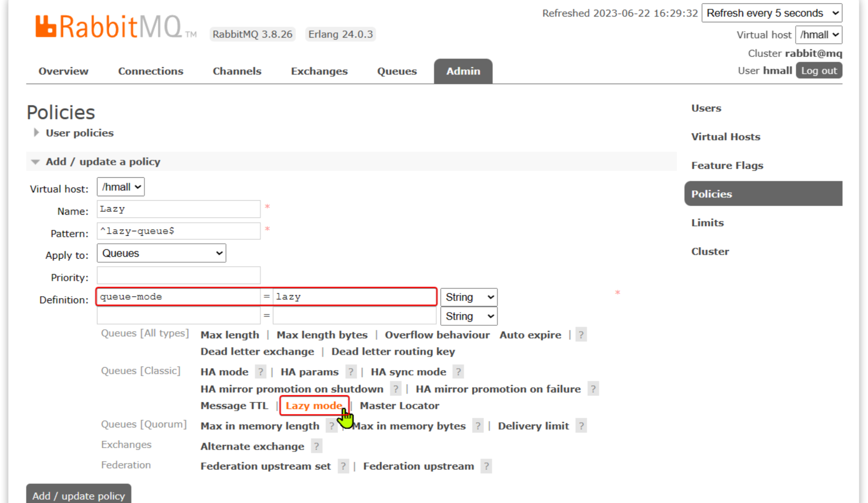Open the Refresh every 5 seconds dropdown

pyautogui.click(x=772, y=13)
